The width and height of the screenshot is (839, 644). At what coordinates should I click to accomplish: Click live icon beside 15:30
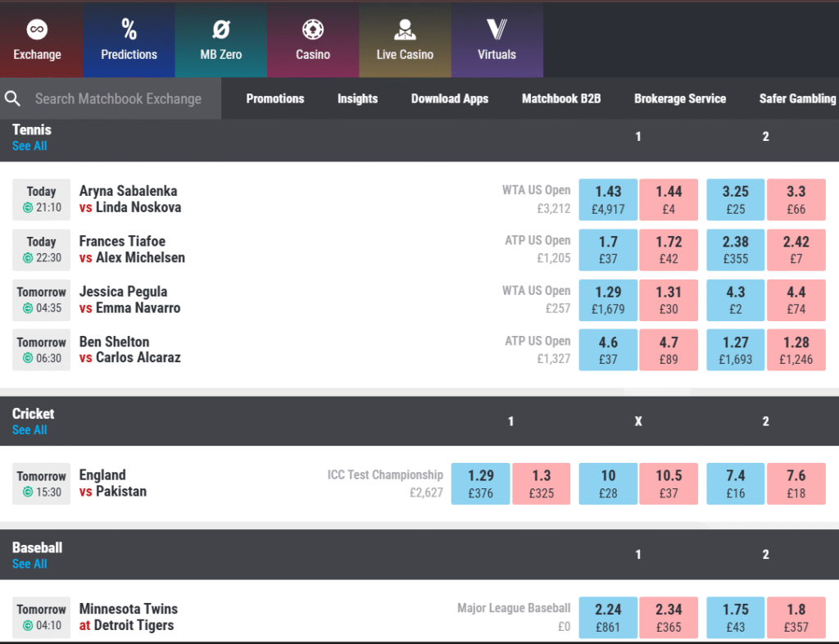click(28, 492)
